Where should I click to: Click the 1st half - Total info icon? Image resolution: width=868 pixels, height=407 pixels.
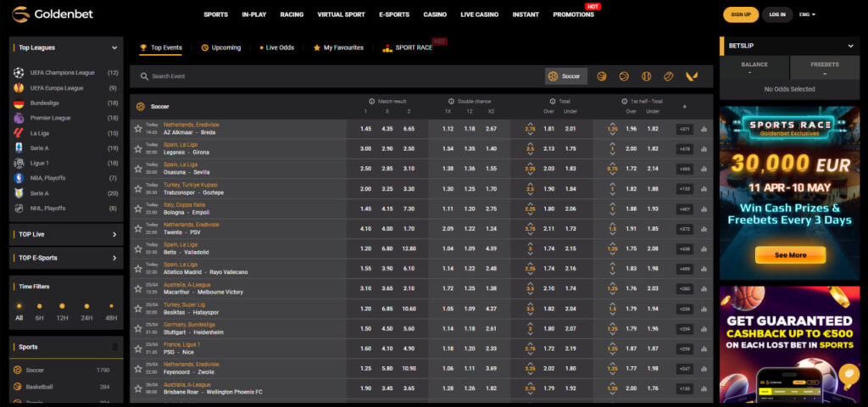coord(625,102)
